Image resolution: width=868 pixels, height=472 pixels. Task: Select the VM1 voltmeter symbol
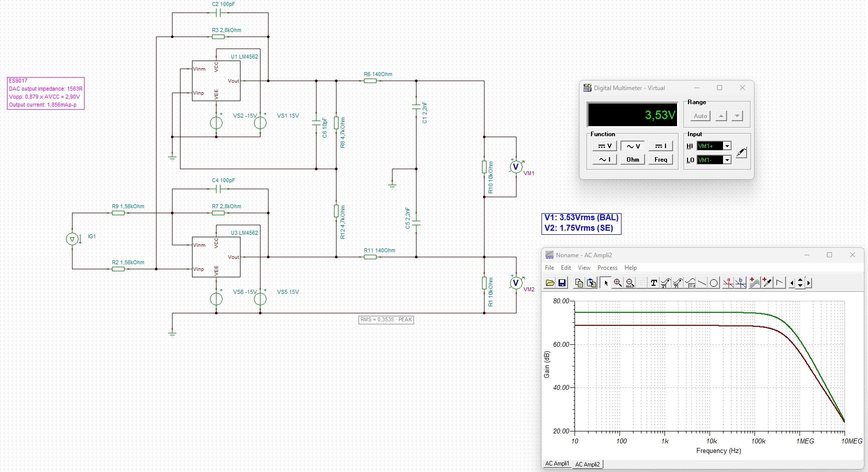pyautogui.click(x=516, y=167)
